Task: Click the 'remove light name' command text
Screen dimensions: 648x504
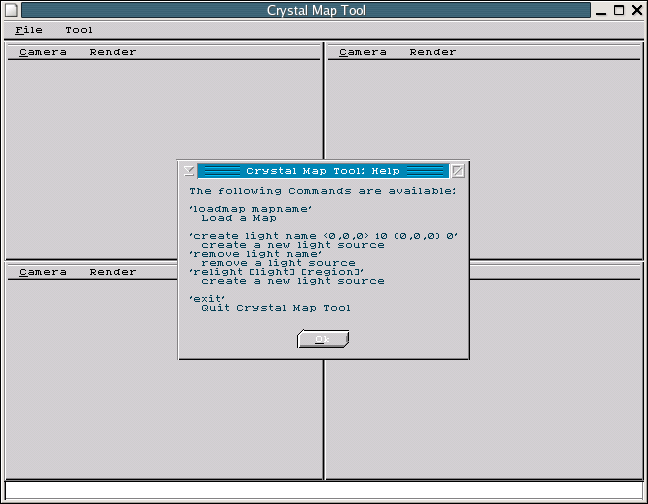Action: [x=255, y=254]
